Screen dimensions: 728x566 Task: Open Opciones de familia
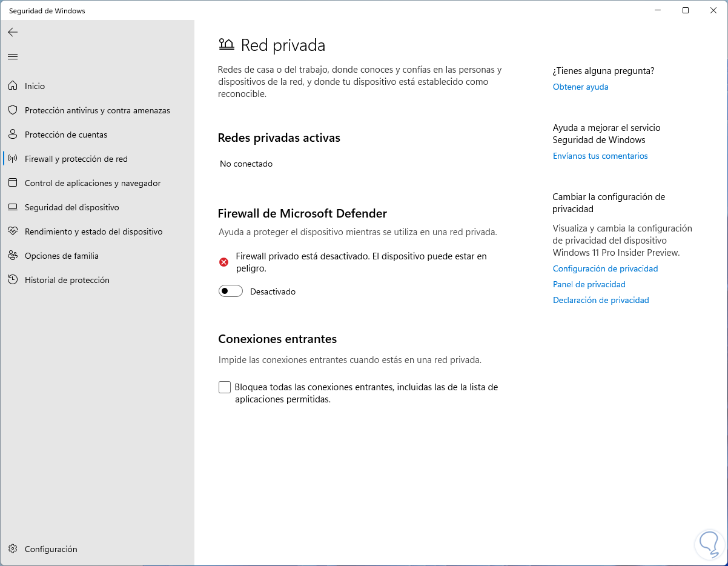(97, 256)
